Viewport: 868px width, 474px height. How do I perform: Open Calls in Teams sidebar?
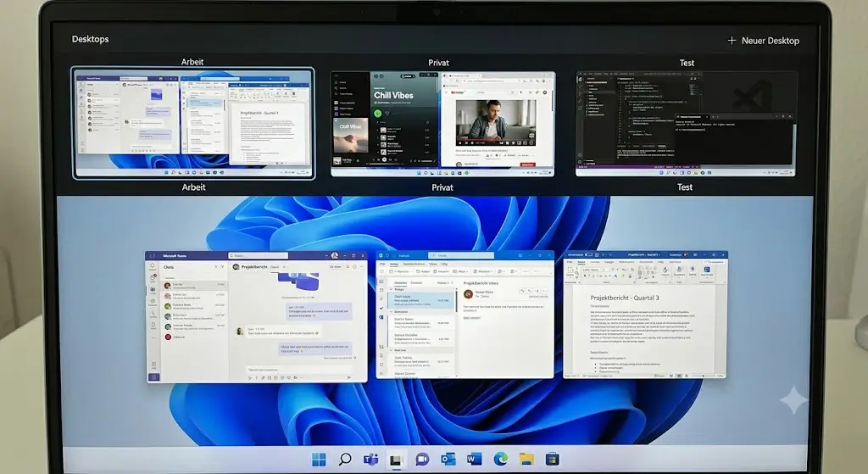[x=153, y=314]
